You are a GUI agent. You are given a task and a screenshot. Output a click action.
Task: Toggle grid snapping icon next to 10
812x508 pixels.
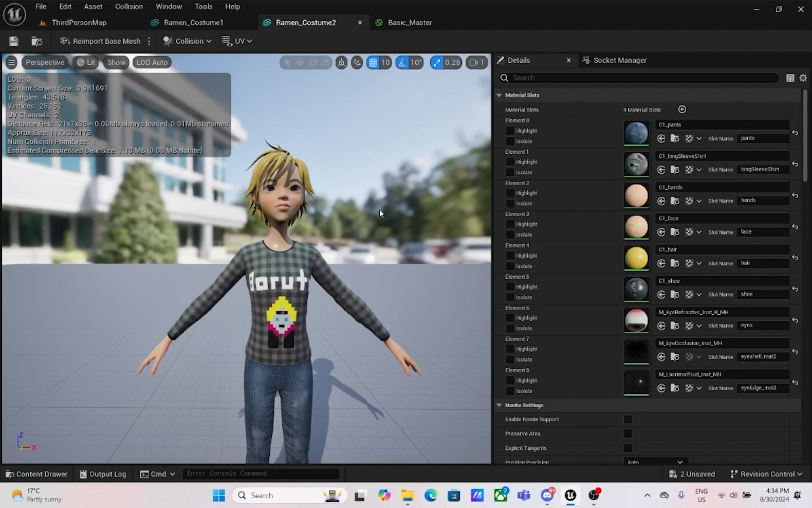[x=373, y=62]
